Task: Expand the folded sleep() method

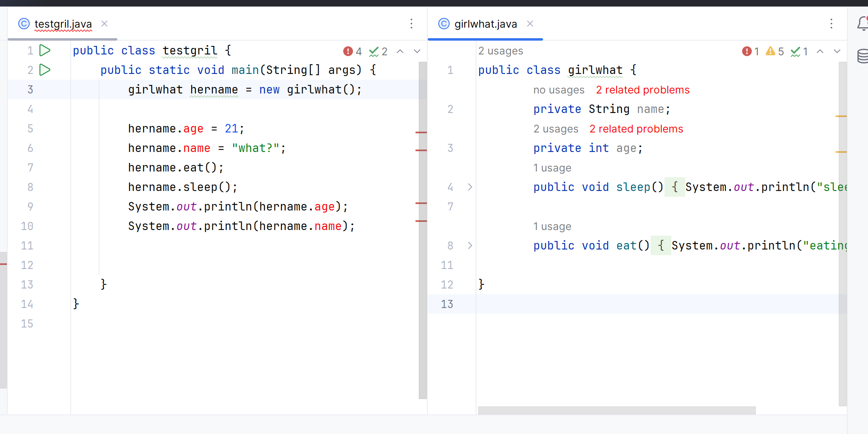Action: pos(470,187)
